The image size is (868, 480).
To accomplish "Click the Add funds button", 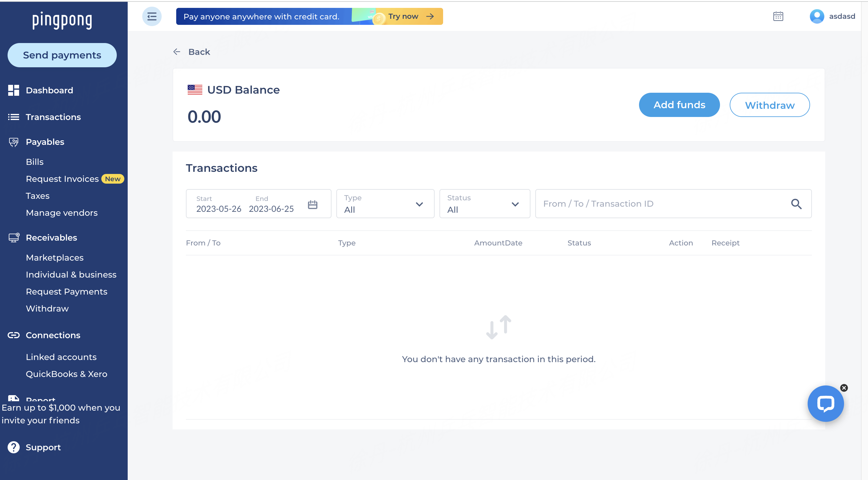I will [x=679, y=105].
